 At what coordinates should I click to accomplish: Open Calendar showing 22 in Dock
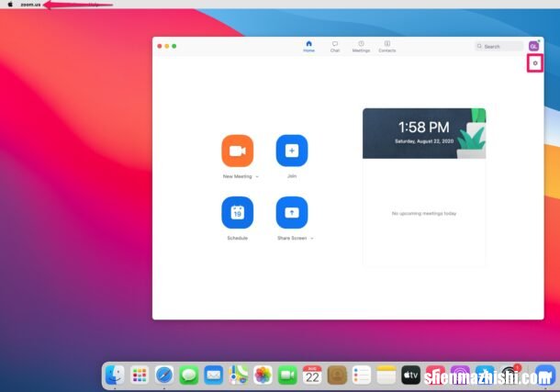312,375
